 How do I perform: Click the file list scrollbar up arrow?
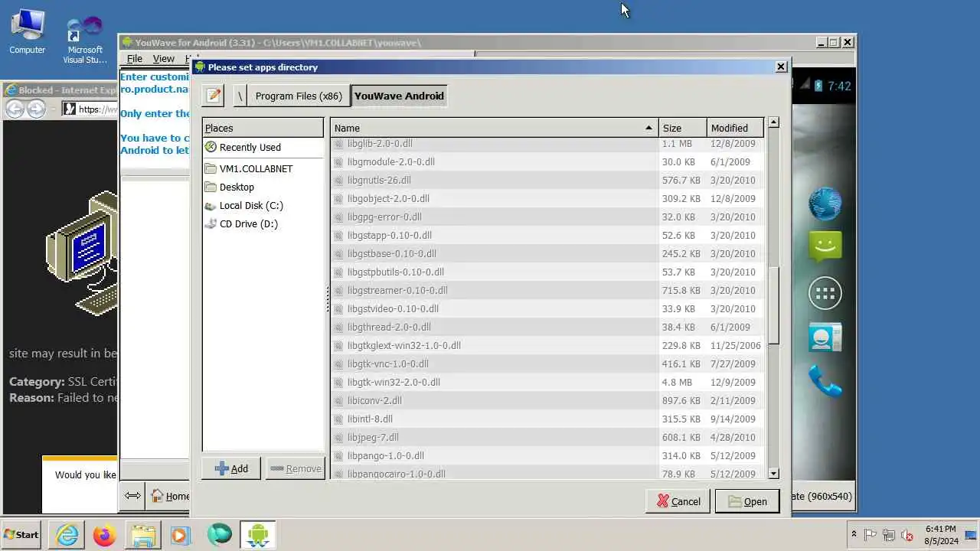pyautogui.click(x=773, y=122)
